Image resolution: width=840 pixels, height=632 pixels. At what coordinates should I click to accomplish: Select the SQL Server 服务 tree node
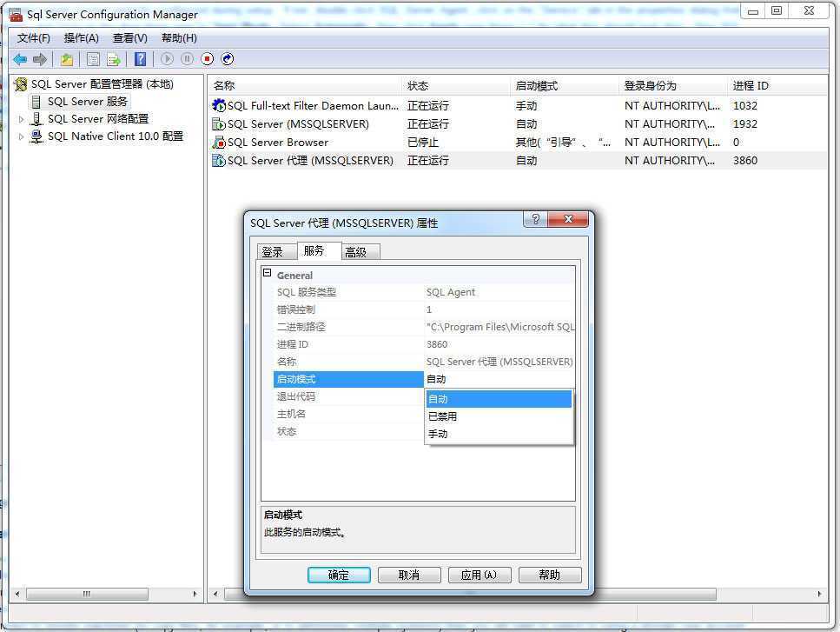tap(88, 102)
